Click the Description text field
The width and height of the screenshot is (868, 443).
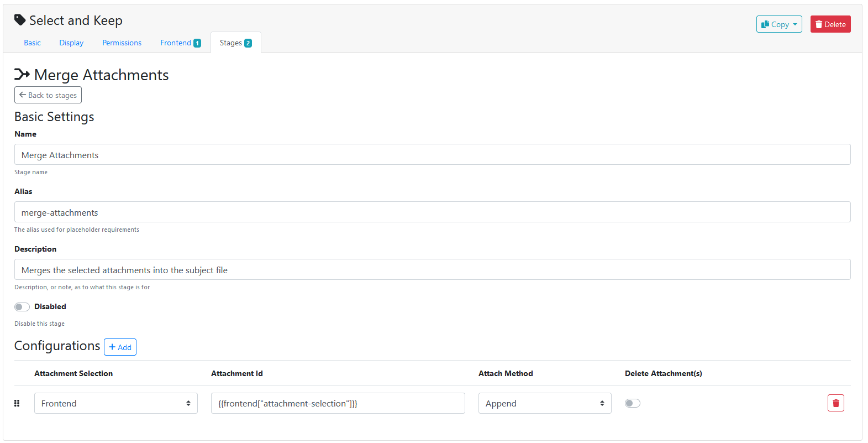click(432, 270)
